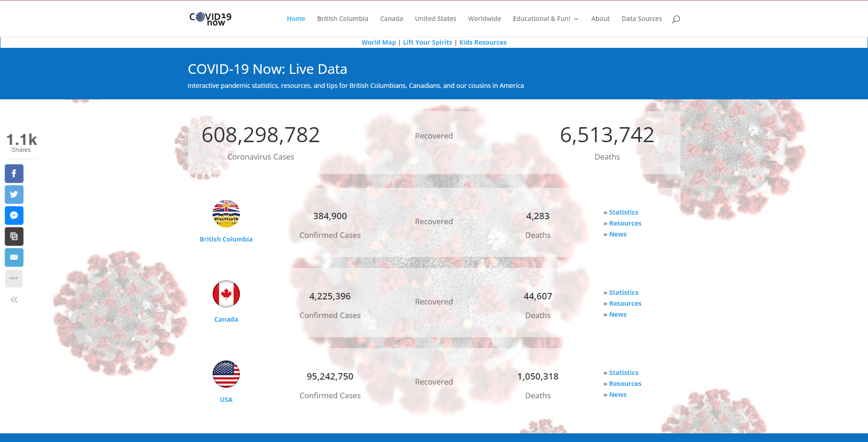
Task: Select the COVID-19 Now: Live Data heading
Action: 267,69
